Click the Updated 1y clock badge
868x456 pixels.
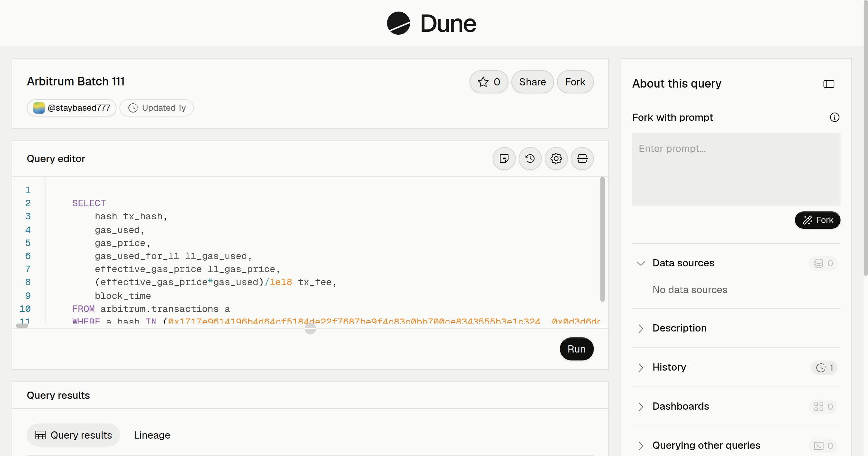pos(157,108)
